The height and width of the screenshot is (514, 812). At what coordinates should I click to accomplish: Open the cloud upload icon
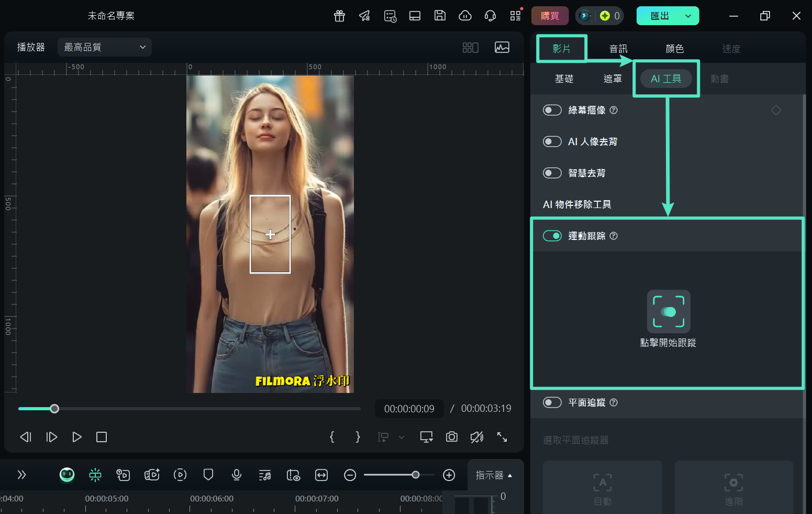(465, 16)
